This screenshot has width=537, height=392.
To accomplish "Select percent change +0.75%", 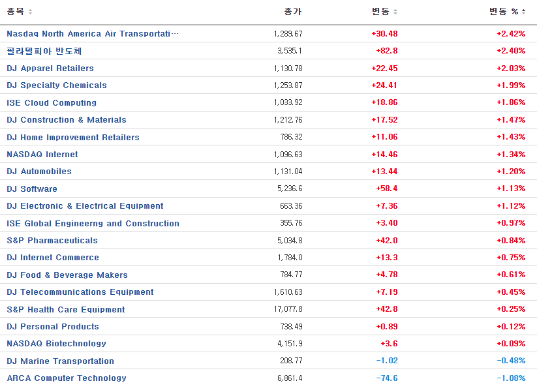I will [x=511, y=258].
